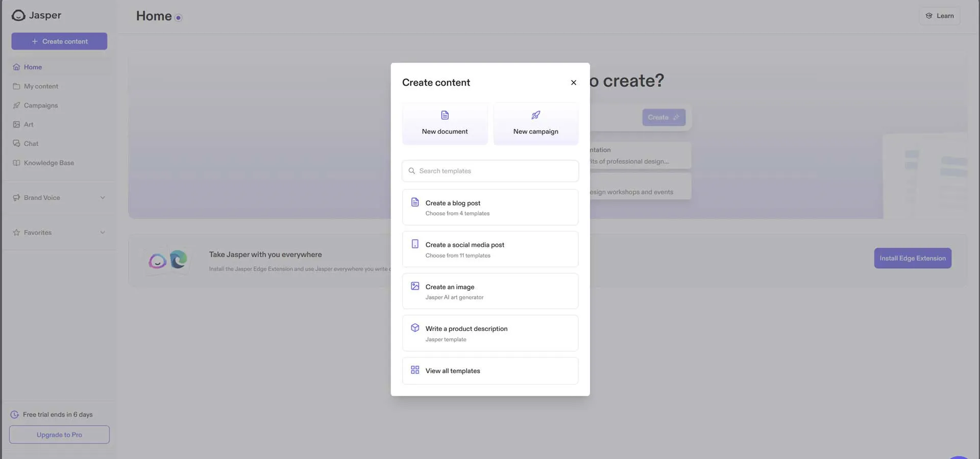
Task: Click the New document page icon
Action: 445,115
